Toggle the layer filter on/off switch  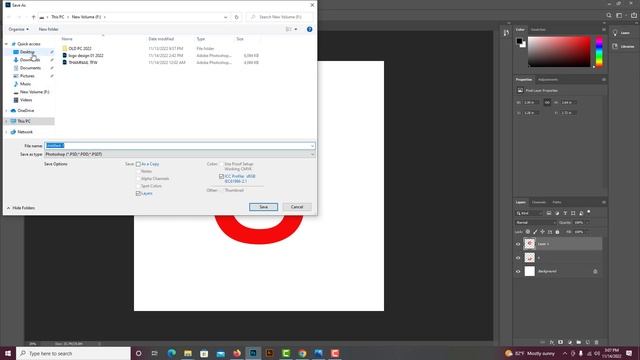pyautogui.click(x=589, y=212)
